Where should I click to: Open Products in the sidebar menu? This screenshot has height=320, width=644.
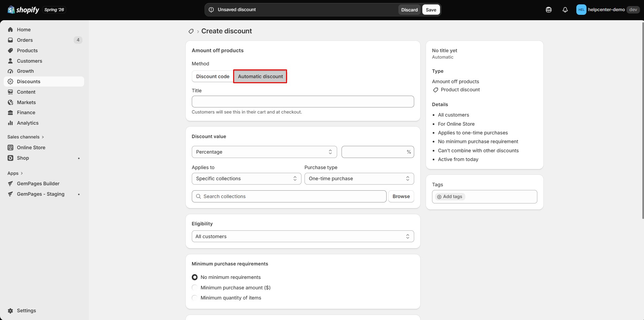pos(27,51)
